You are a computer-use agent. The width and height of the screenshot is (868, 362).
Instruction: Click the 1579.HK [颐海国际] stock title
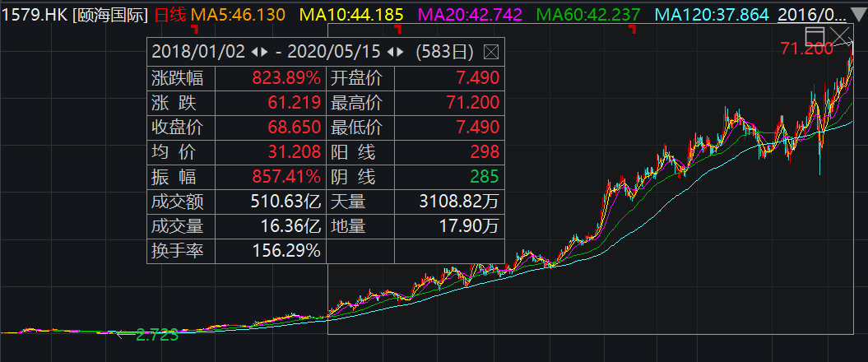(x=75, y=15)
